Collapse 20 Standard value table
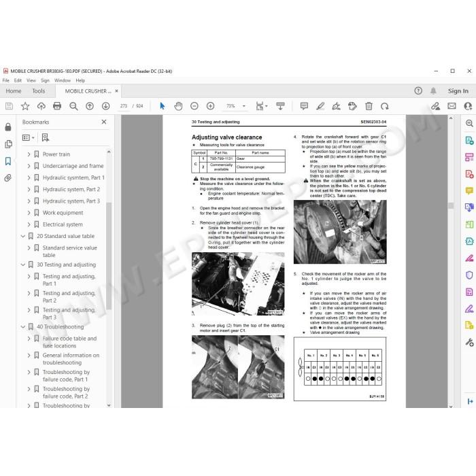Viewport: 476px width, 476px height. click(x=23, y=236)
